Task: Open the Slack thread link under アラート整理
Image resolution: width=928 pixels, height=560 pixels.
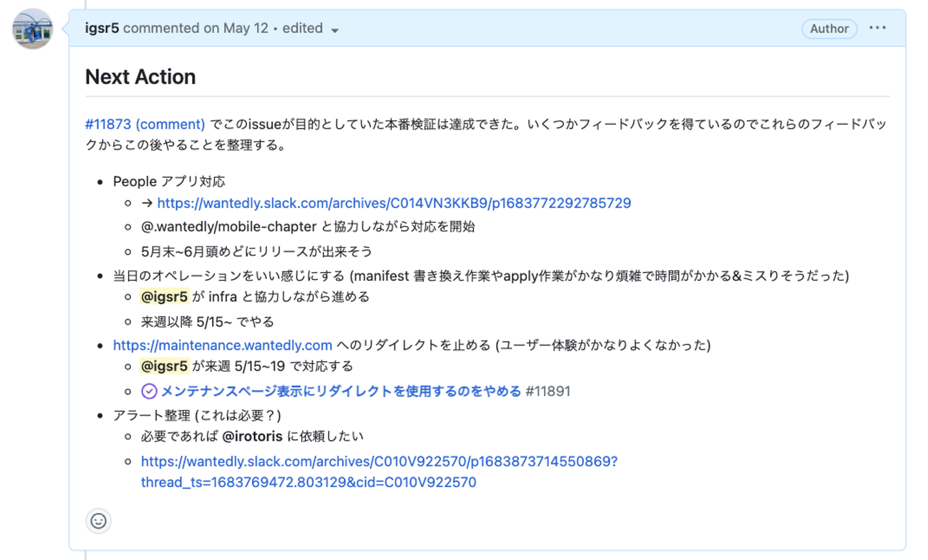Action: pos(379,461)
